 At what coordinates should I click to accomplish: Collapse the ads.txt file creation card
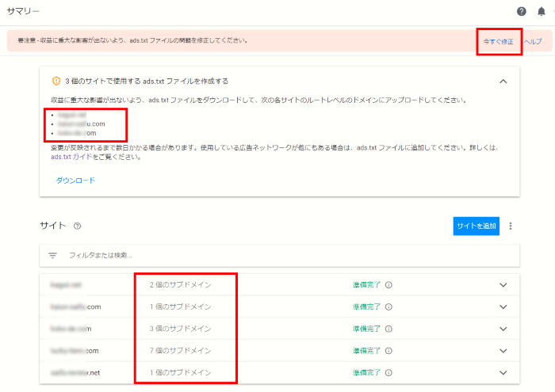503,81
